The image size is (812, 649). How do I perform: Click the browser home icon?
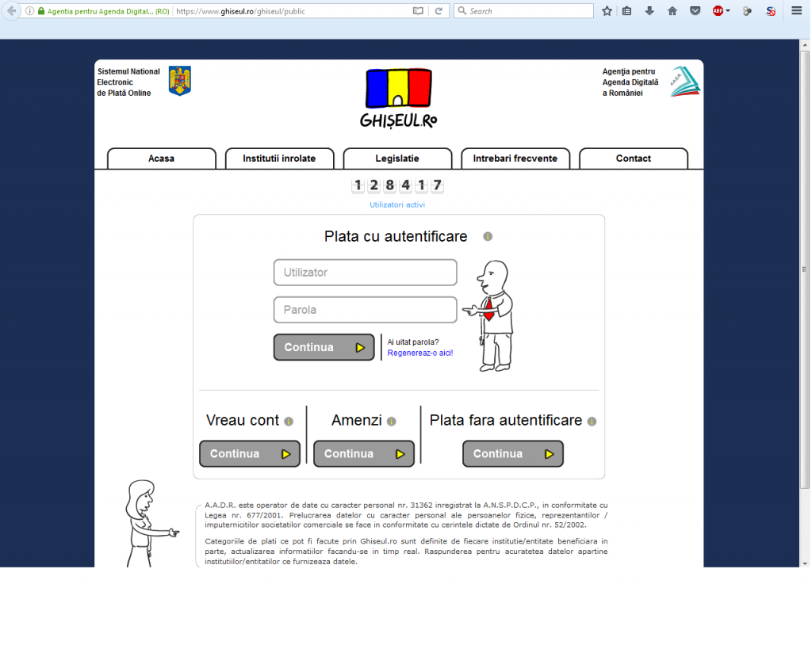[x=672, y=11]
